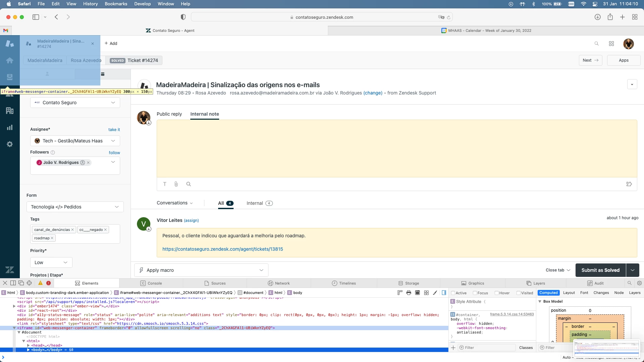Remove the roadmap tag

[x=52, y=238]
